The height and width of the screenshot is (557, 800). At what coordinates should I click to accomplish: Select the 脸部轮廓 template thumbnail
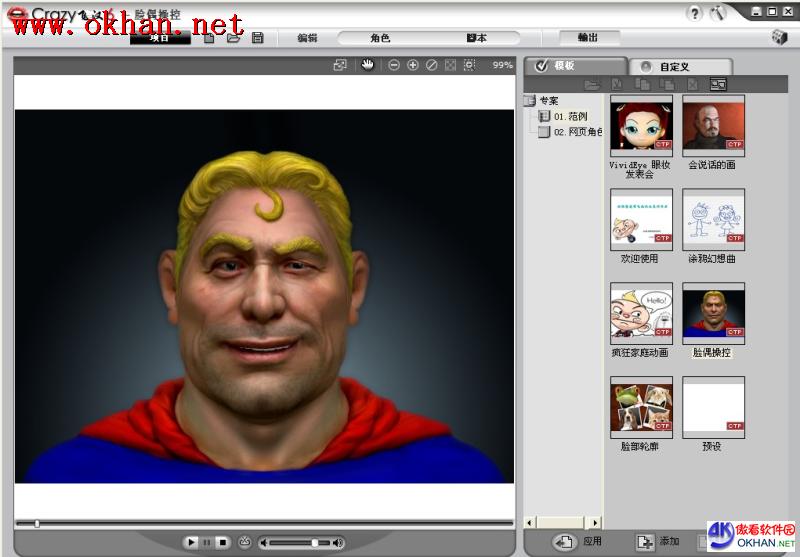641,407
